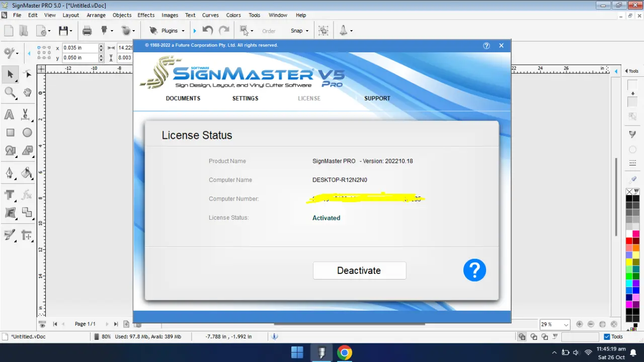Image resolution: width=644 pixels, height=362 pixels.
Task: Close the license dialog
Action: pyautogui.click(x=501, y=45)
